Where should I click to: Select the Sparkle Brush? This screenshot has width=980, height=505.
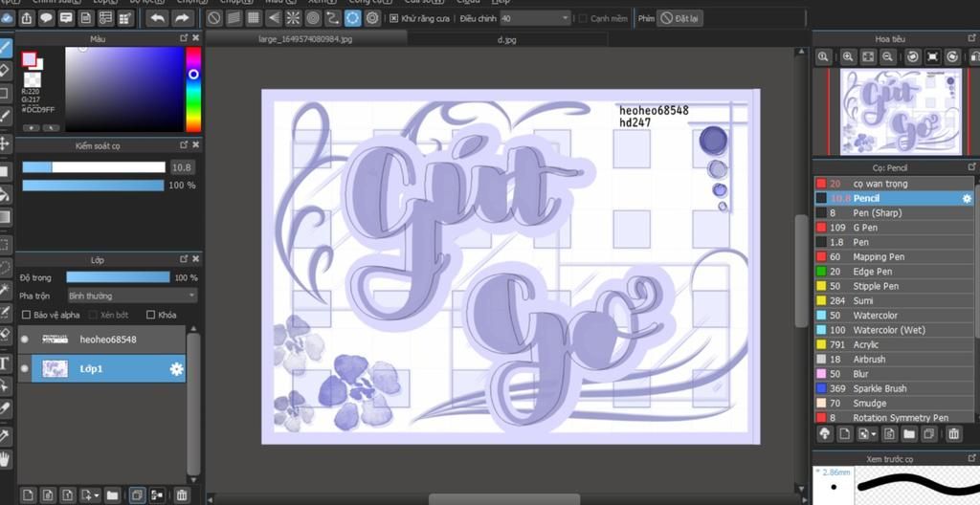click(x=894, y=388)
